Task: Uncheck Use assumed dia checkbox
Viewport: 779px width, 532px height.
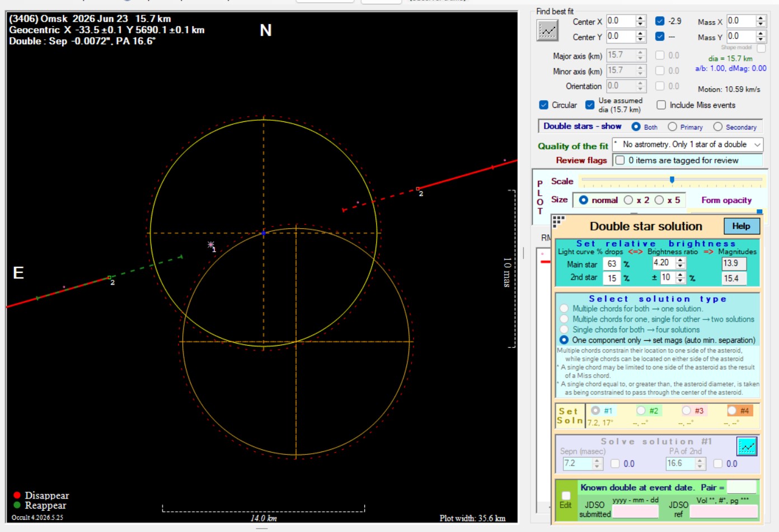Action: click(x=590, y=105)
